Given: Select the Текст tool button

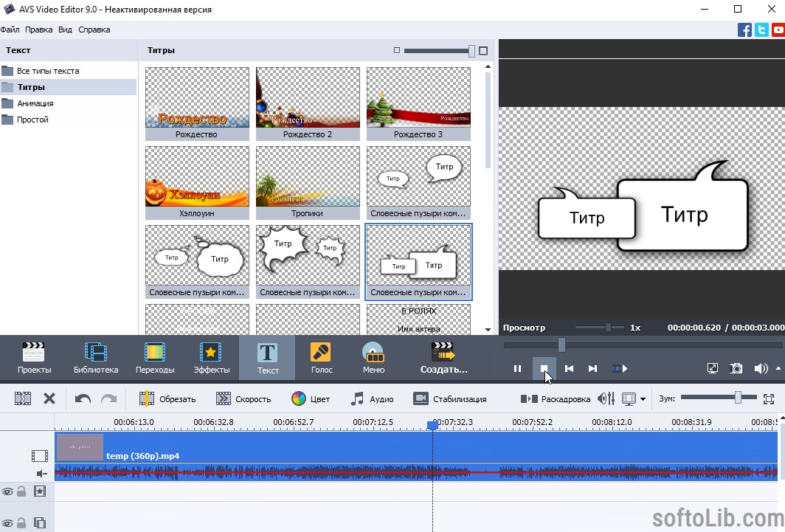Looking at the screenshot, I should pos(267,358).
